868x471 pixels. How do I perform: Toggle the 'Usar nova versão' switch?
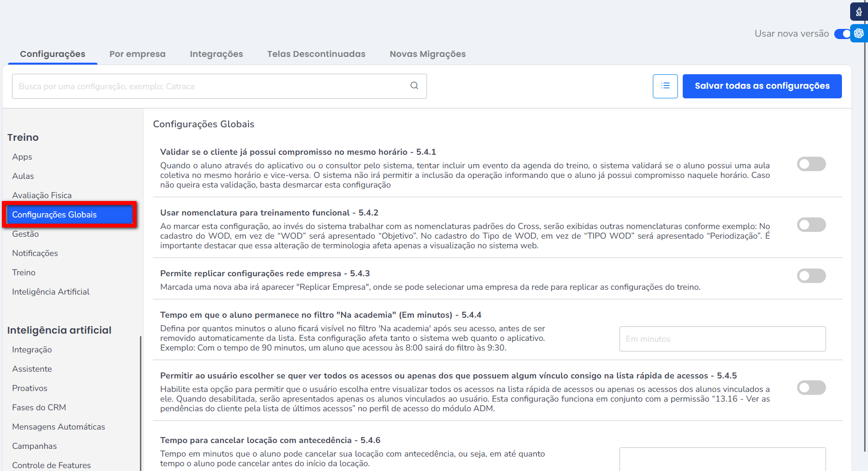pos(842,34)
